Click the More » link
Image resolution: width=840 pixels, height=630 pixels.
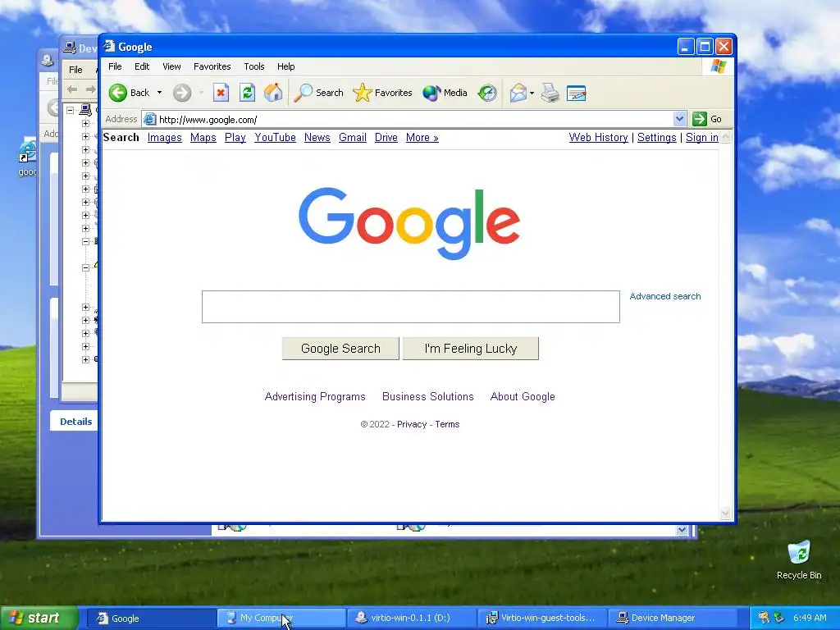click(422, 138)
